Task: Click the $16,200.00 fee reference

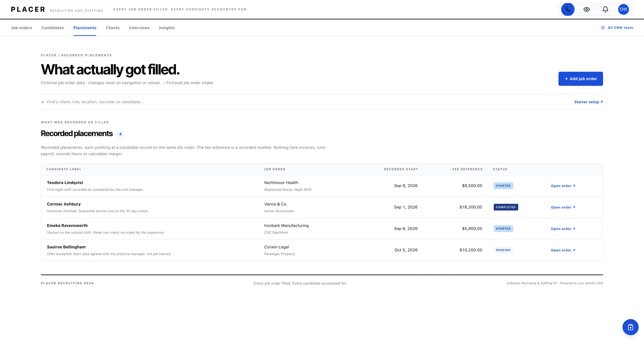Action: 471,207
